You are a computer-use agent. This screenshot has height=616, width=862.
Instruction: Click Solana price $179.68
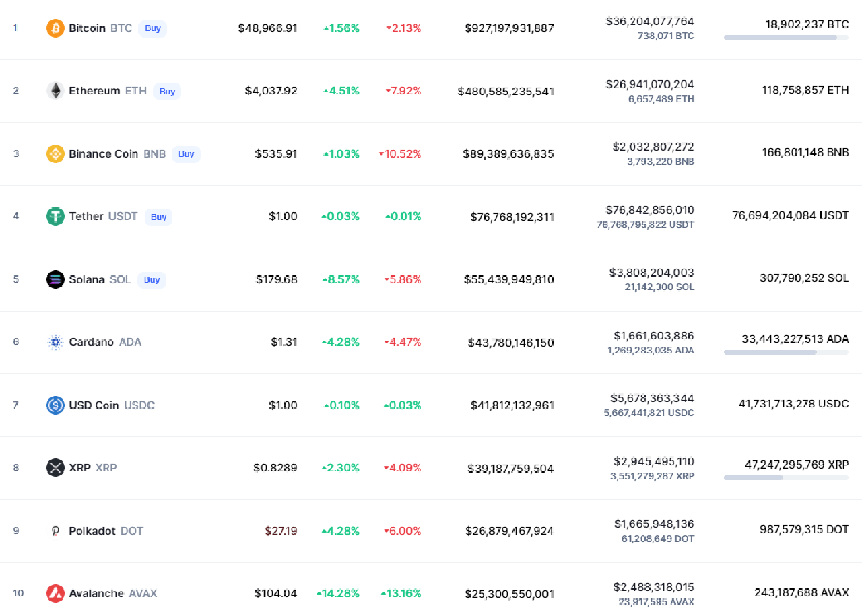tap(277, 279)
